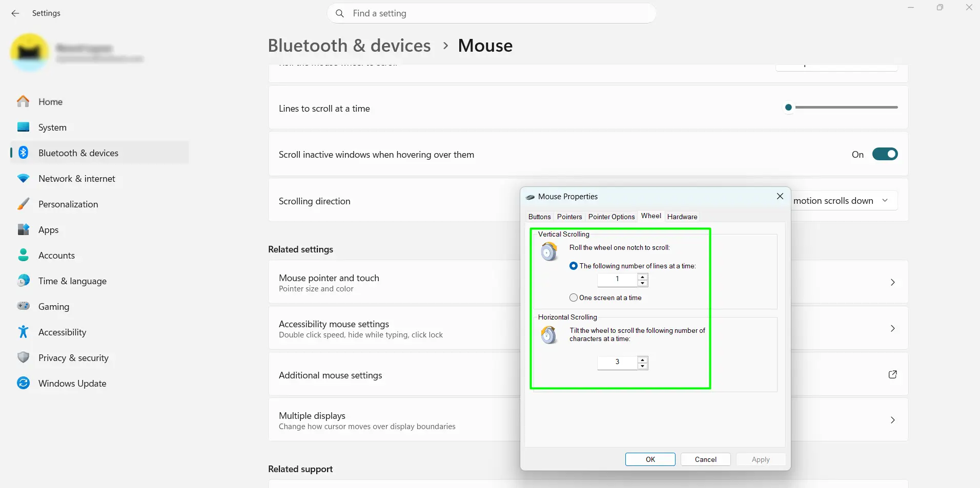Image resolution: width=980 pixels, height=488 pixels.
Task: Open Accounts icon in sidebar
Action: pos(23,255)
